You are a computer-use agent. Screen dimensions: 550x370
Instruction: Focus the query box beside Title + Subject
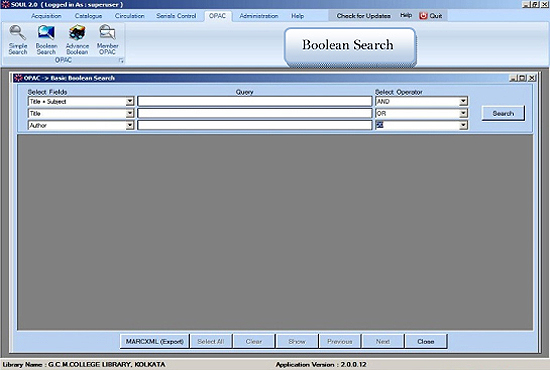(x=255, y=102)
